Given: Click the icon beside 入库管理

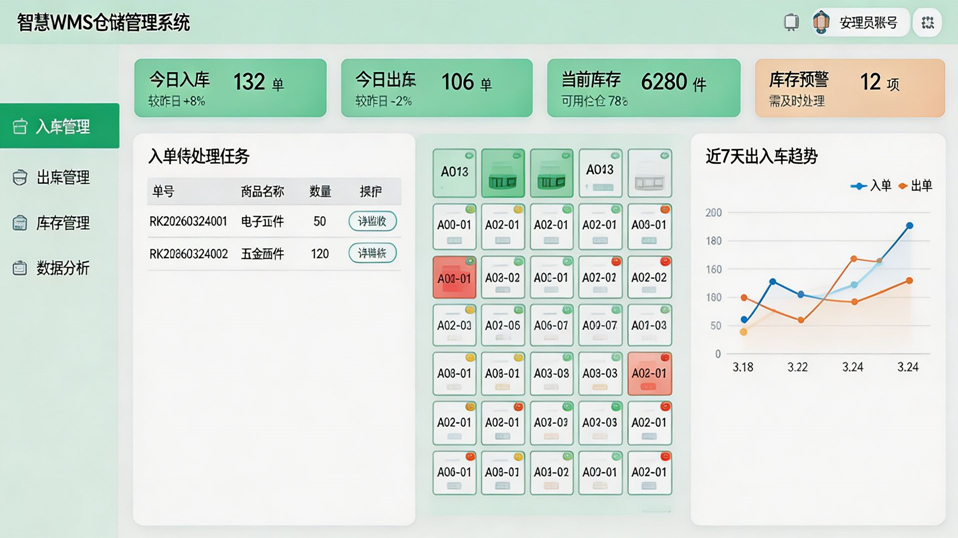Looking at the screenshot, I should tap(20, 126).
